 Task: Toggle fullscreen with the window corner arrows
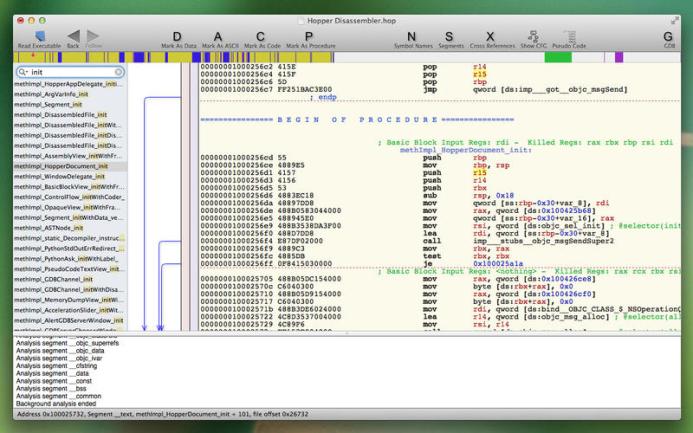pyautogui.click(x=674, y=20)
